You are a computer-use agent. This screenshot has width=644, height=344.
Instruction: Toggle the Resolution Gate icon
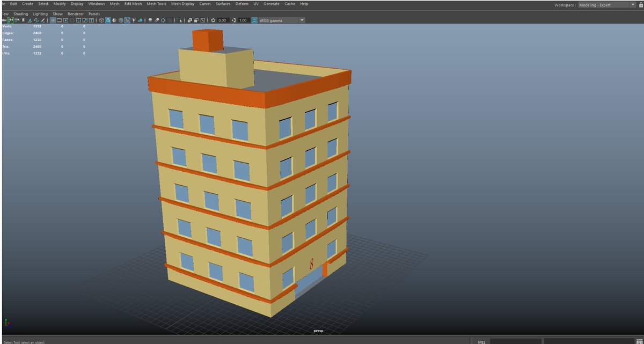65,20
